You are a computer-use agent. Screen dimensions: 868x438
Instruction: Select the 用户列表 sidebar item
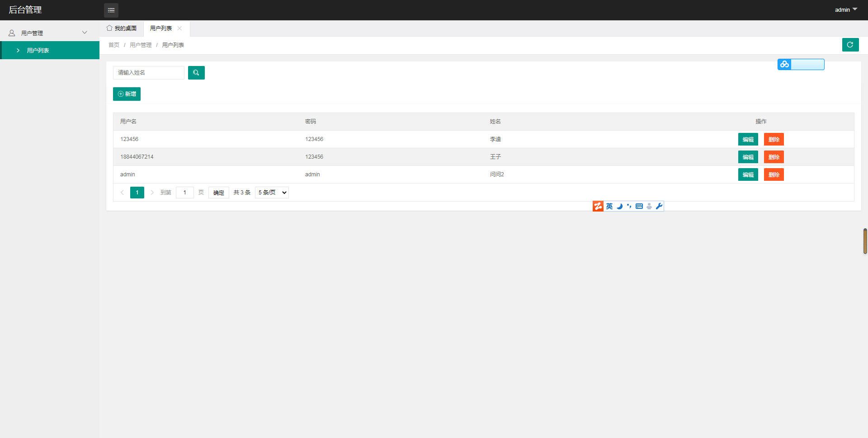[x=50, y=50]
